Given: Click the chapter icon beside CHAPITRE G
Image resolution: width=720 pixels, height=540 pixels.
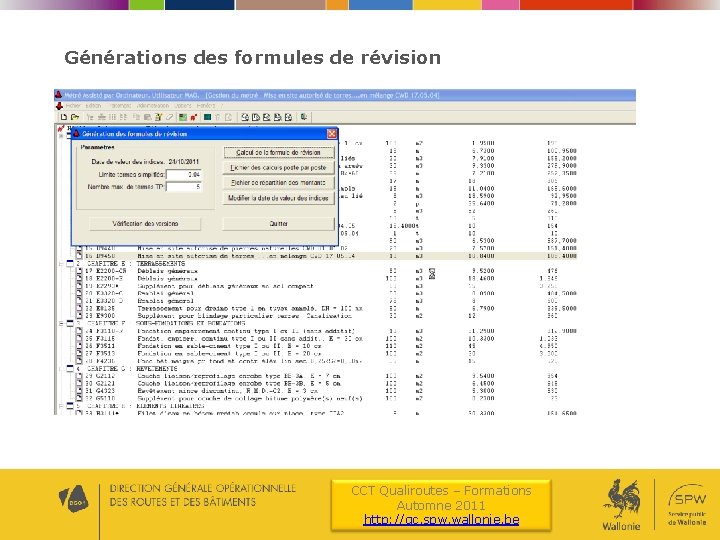Looking at the screenshot, I should 70,369.
